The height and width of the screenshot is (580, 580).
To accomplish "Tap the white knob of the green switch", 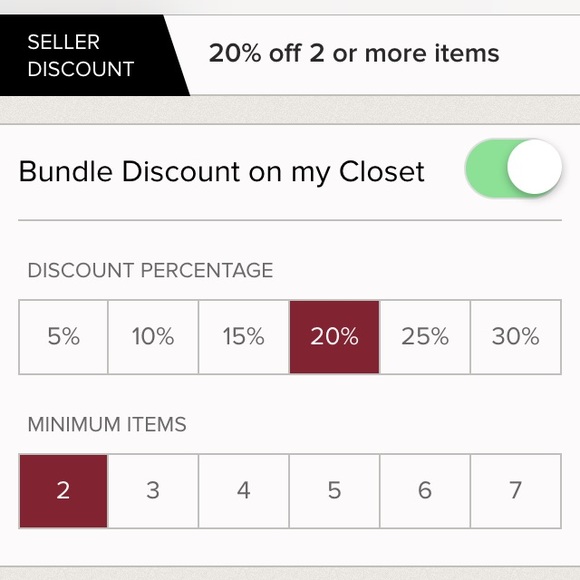I will 534,167.
